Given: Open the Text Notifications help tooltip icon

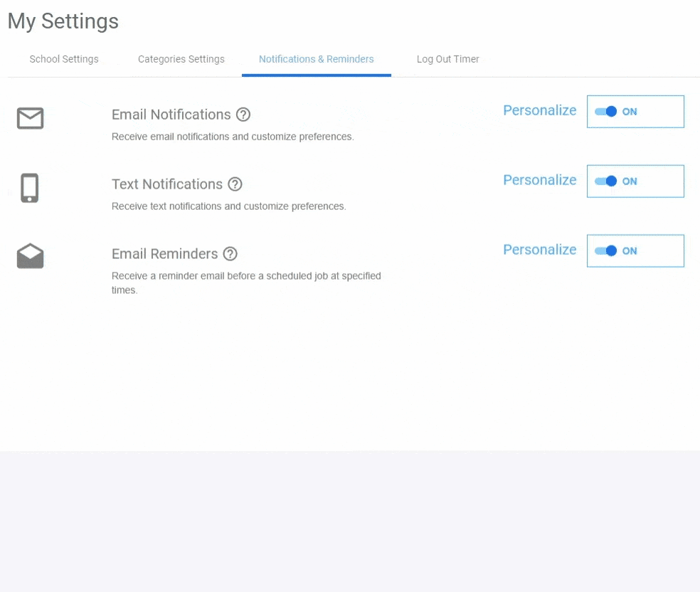Looking at the screenshot, I should (x=235, y=184).
